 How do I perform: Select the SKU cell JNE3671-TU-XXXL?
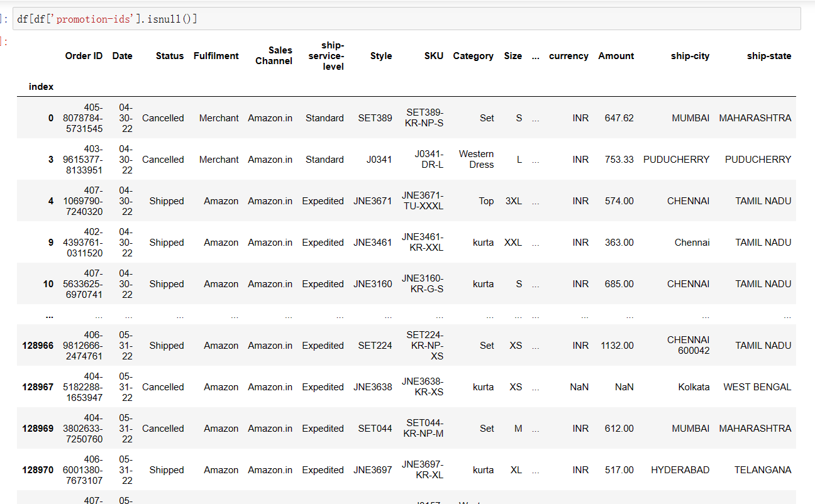click(424, 201)
